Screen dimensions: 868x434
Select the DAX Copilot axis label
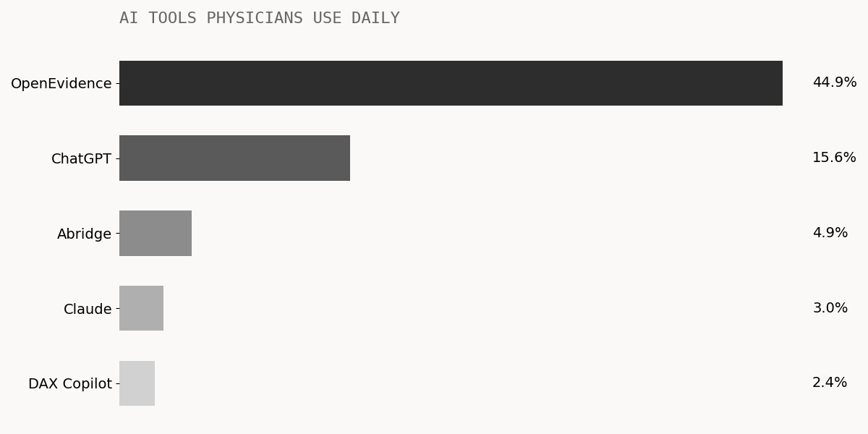click(x=70, y=384)
